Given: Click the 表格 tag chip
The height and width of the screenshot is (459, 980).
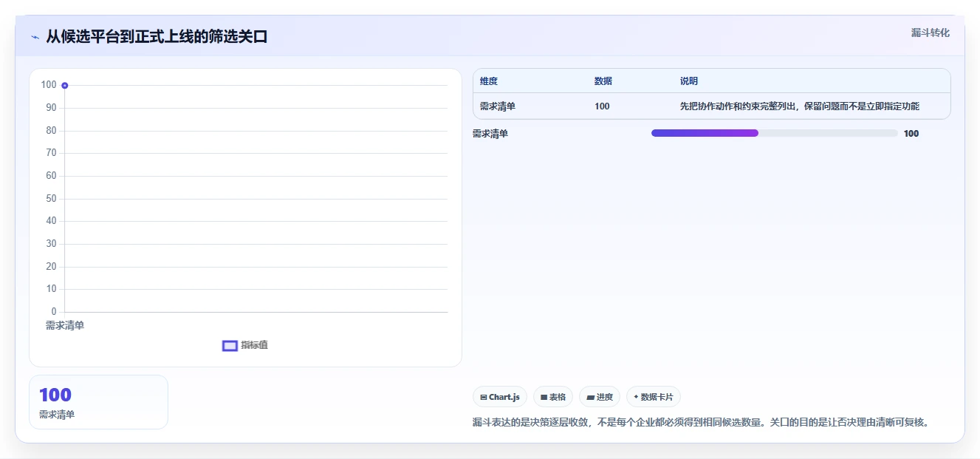Looking at the screenshot, I should (x=553, y=397).
